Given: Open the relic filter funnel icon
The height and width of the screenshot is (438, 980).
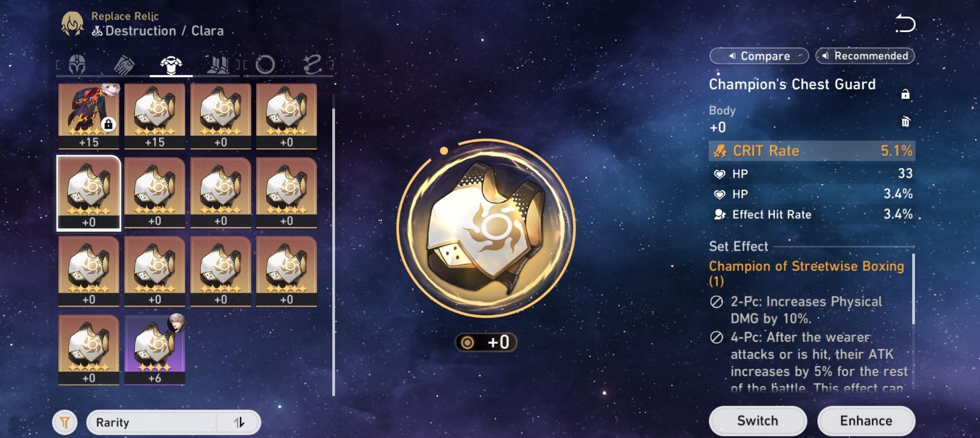Looking at the screenshot, I should pos(65,422).
